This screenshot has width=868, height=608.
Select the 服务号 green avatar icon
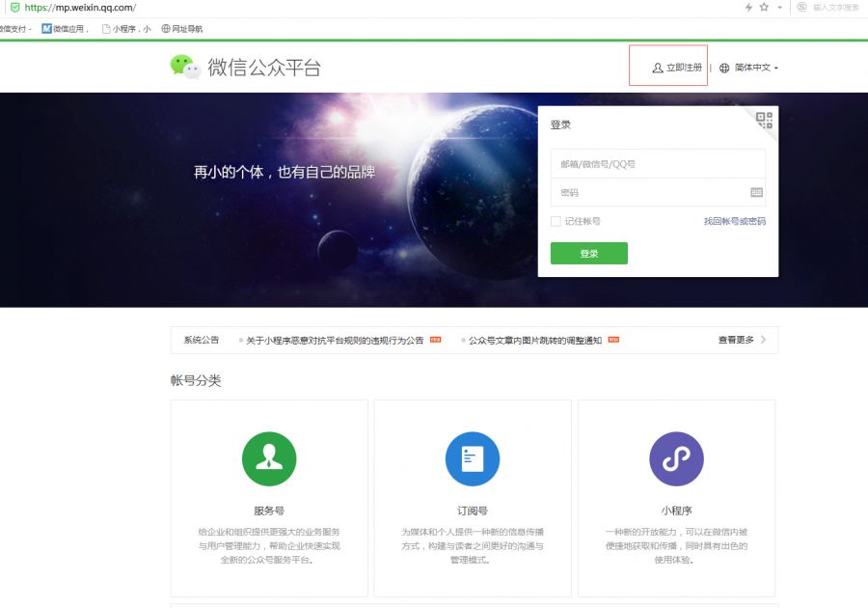coord(269,460)
